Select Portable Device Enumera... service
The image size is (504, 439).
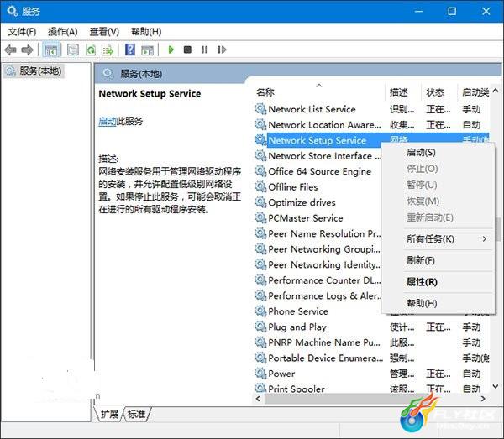[325, 358]
